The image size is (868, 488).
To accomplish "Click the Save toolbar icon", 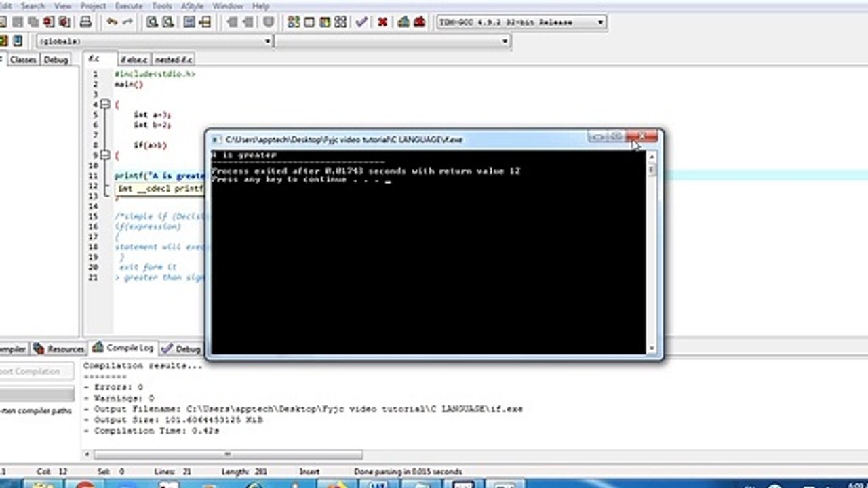I will (18, 22).
